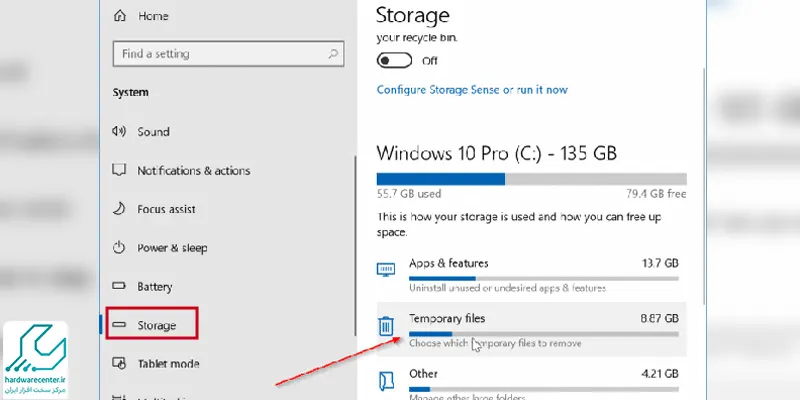Click the System section heading
This screenshot has height=400, width=800.
[131, 92]
